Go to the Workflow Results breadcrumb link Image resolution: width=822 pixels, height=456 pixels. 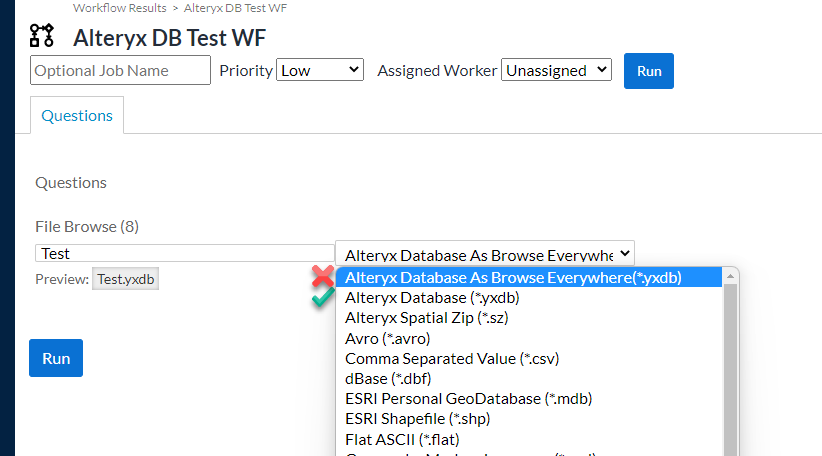119,7
